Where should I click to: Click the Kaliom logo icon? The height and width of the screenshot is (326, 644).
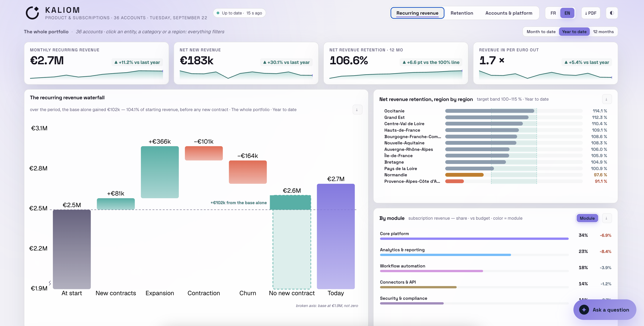point(33,13)
